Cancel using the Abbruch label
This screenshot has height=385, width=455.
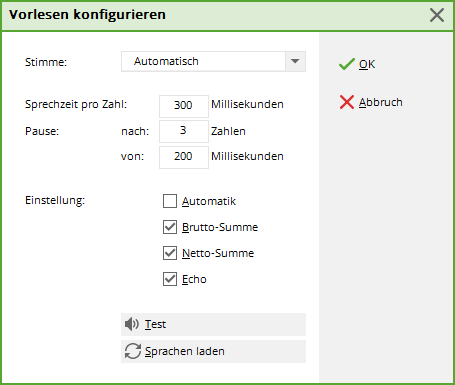point(381,102)
